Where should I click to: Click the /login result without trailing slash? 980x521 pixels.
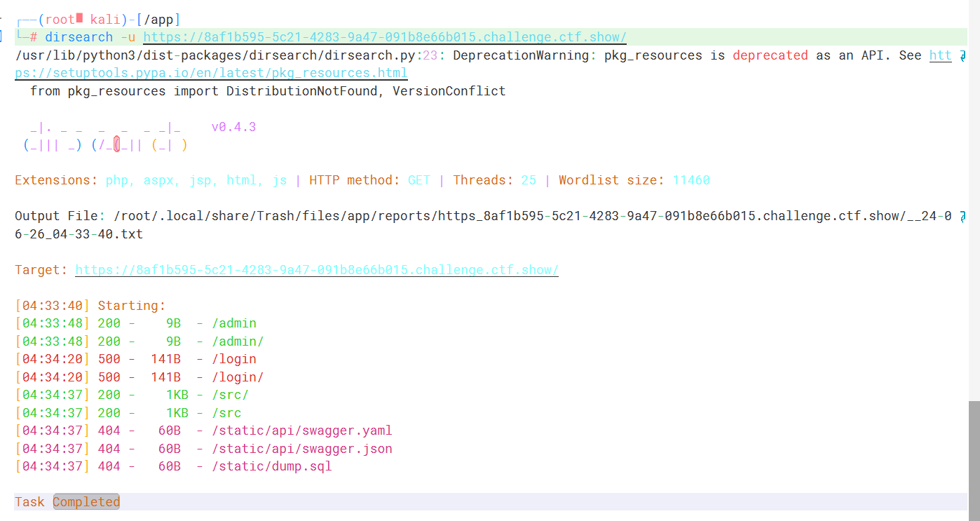pyautogui.click(x=234, y=359)
